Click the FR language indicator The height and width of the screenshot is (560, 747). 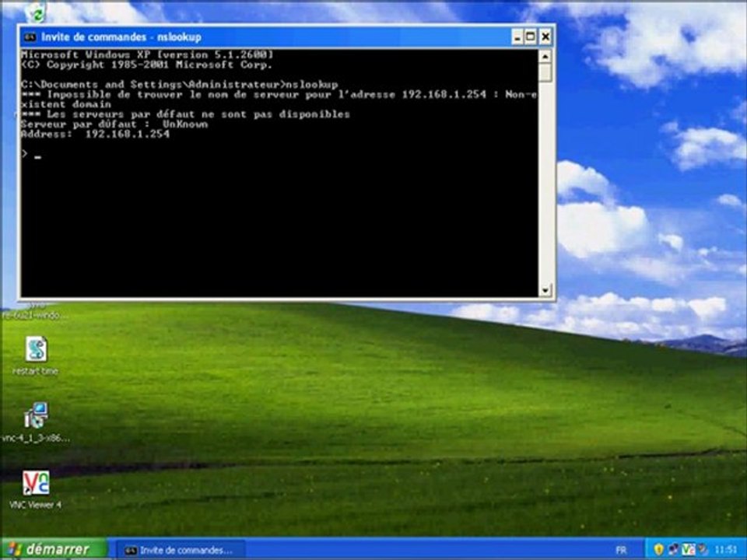click(x=621, y=550)
